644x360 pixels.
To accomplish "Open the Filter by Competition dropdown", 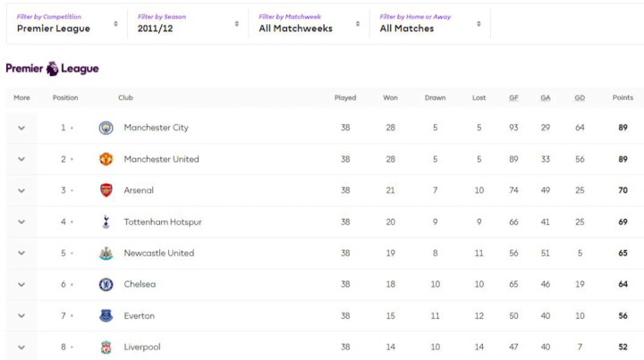I will [x=67, y=23].
